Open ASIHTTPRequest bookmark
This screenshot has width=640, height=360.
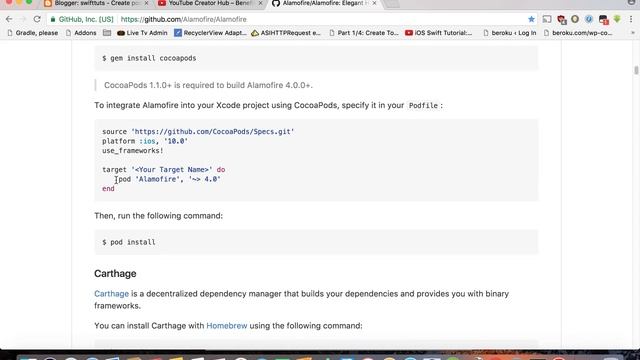[x=286, y=33]
